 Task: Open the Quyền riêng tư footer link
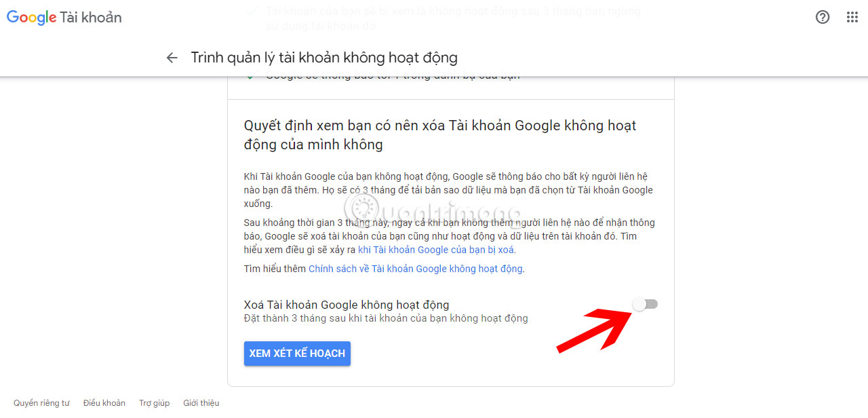41,403
